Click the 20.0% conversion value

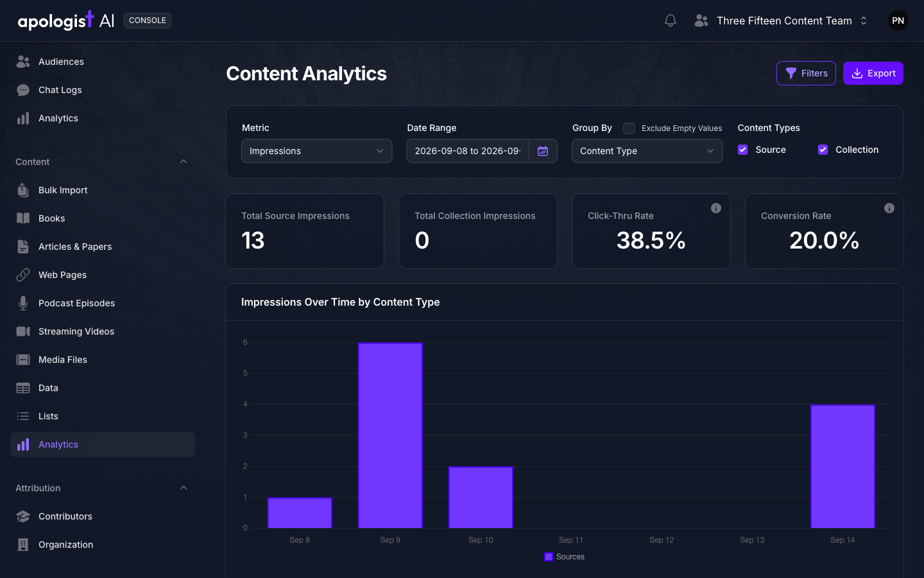[824, 240]
